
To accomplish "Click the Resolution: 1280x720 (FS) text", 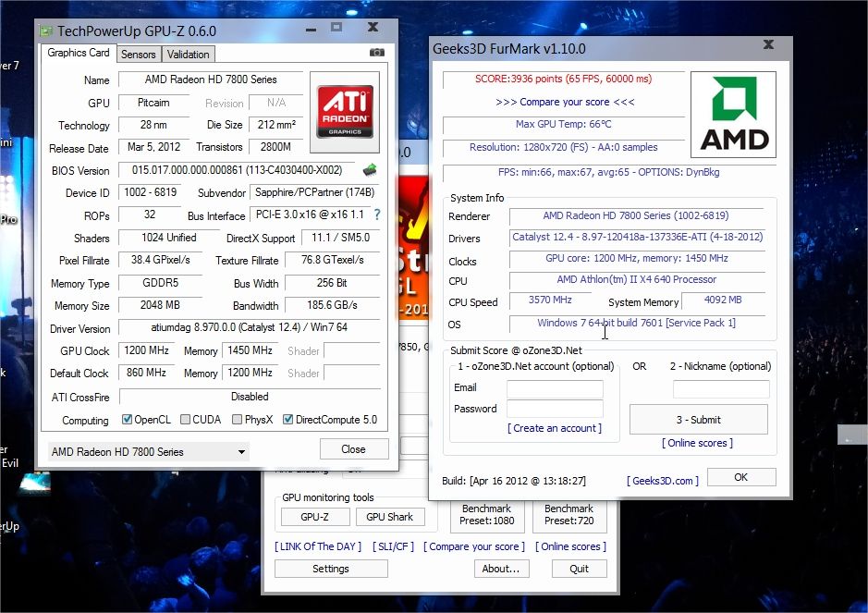I will pyautogui.click(x=564, y=147).
